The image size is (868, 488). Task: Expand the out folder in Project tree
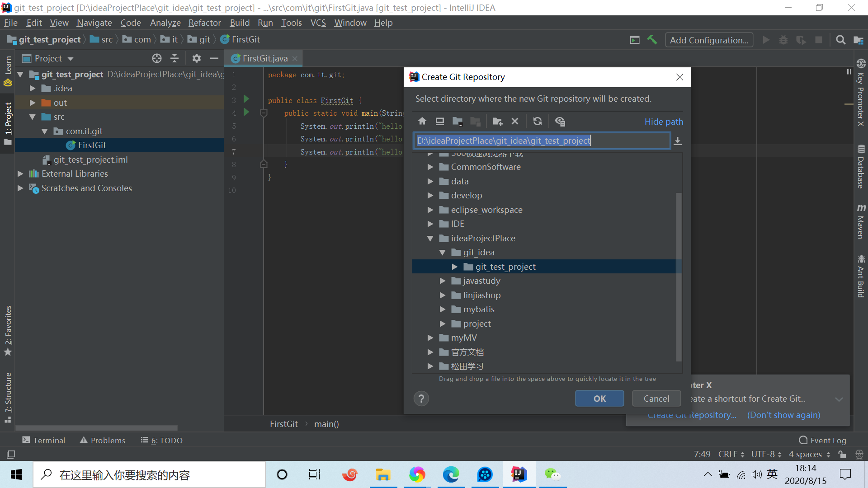coord(32,103)
